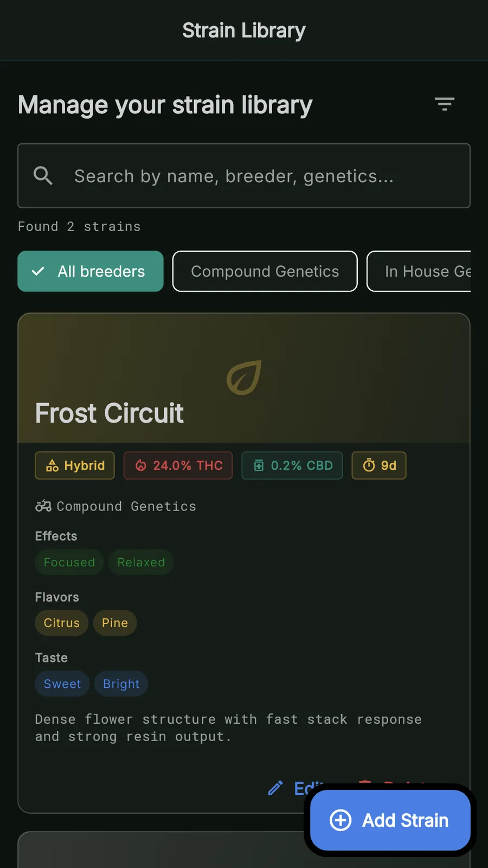Click the 0.2% CBD badge
488x868 pixels.
click(x=292, y=465)
